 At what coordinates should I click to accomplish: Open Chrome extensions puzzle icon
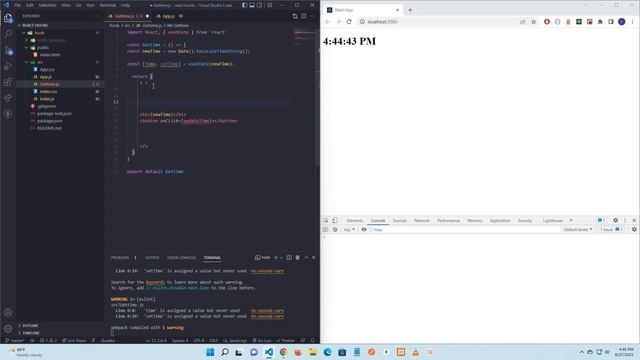(600, 22)
